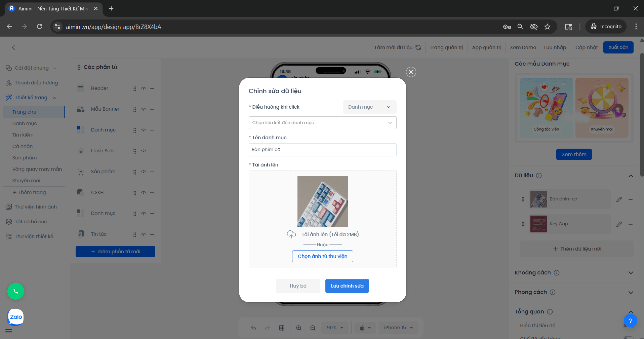The width and height of the screenshot is (644, 339).
Task: Hide the Flash Sale element with eye icon
Action: [144, 151]
